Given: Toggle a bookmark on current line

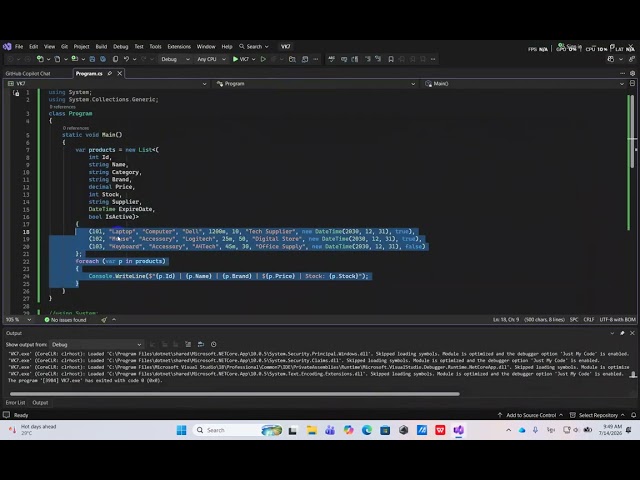Looking at the screenshot, I should (x=391, y=59).
